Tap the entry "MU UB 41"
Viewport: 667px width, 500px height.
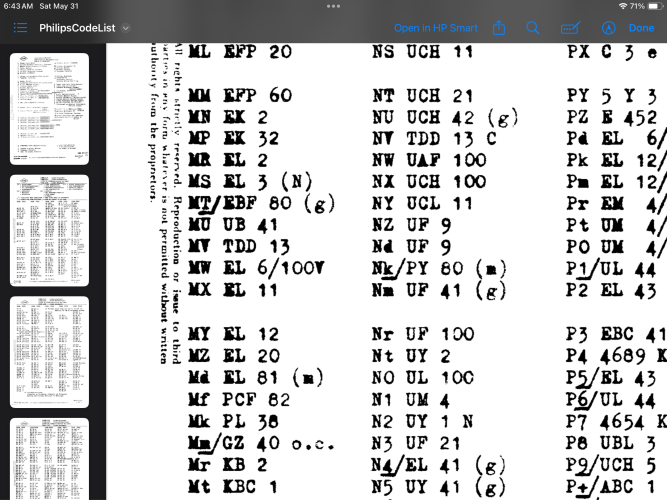coord(233,225)
